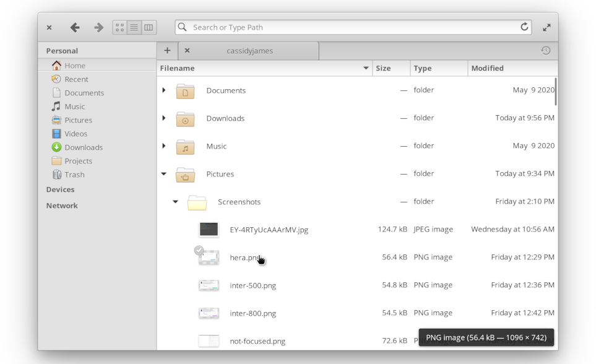Sort the list by Size column header
The image size is (596, 364).
click(x=384, y=68)
